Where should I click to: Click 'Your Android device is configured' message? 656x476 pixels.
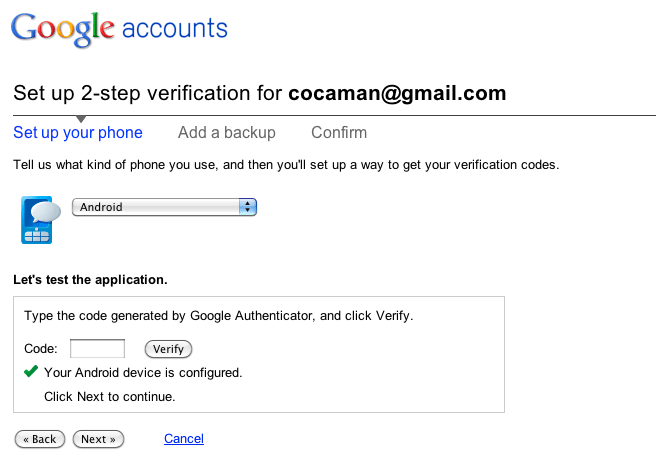(143, 373)
